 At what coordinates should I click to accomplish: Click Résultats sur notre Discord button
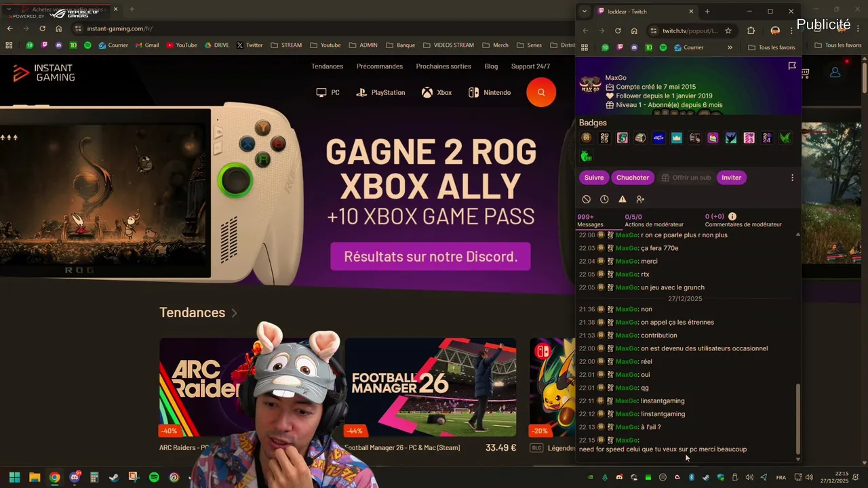pyautogui.click(x=431, y=257)
